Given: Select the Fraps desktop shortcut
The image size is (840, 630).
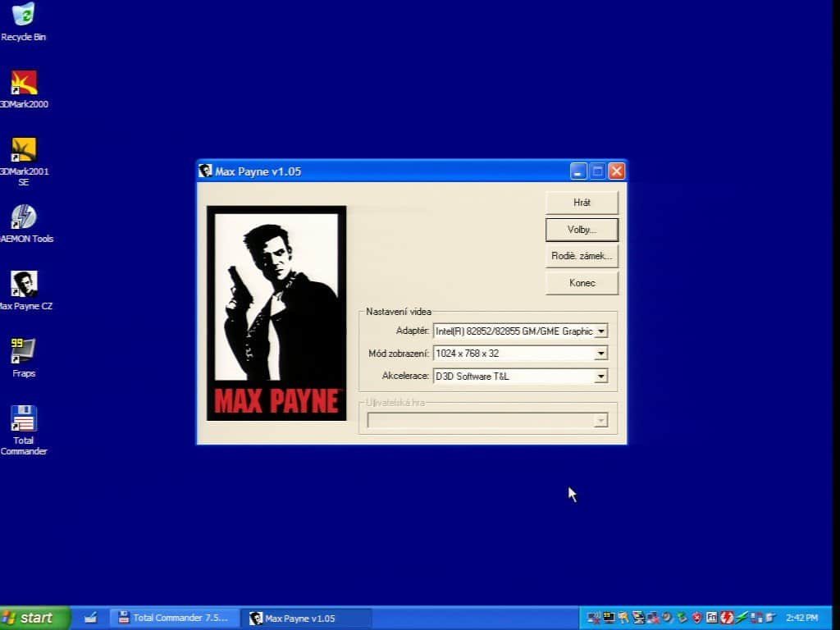Looking at the screenshot, I should coord(24,358).
